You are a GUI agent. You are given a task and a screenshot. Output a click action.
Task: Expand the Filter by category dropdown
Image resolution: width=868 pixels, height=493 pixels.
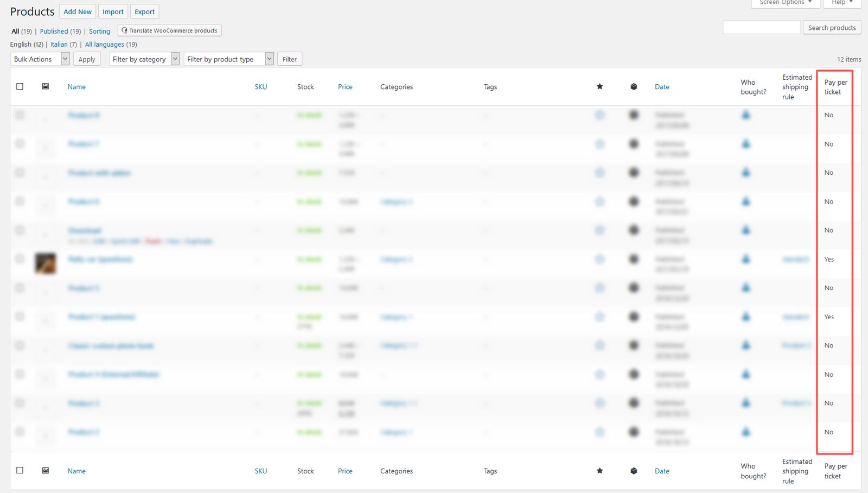pyautogui.click(x=144, y=59)
